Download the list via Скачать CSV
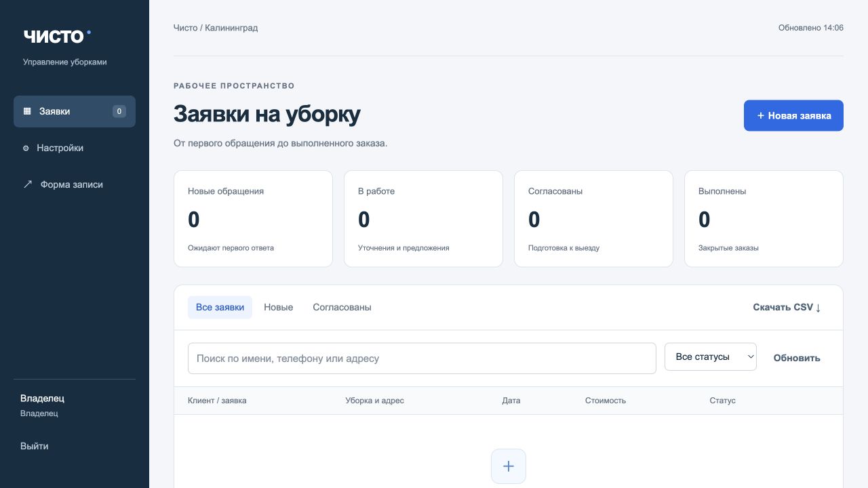This screenshot has height=488, width=868. [x=787, y=307]
